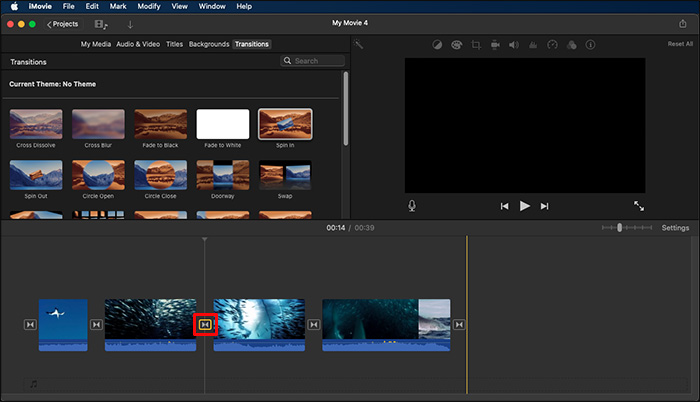Toggle fullscreen playback with the expand arrows
Viewport: 700px width, 402px height.
tap(639, 206)
